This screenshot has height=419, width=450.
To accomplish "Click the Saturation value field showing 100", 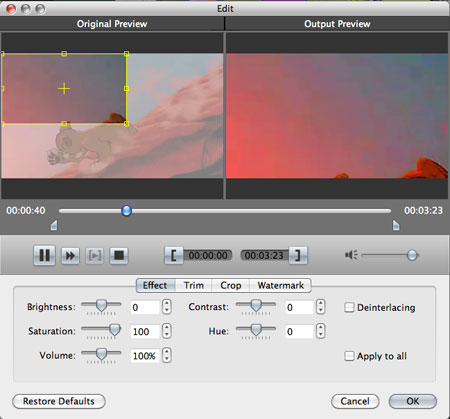I will tap(145, 331).
